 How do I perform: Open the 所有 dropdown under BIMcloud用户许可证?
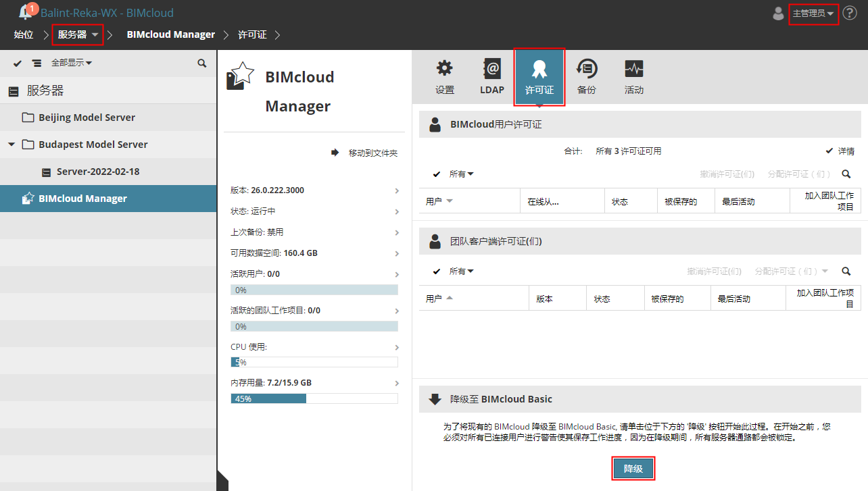(462, 174)
